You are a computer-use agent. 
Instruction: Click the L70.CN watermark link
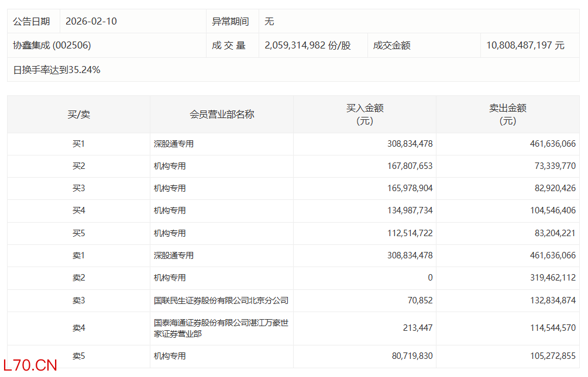tap(30, 365)
